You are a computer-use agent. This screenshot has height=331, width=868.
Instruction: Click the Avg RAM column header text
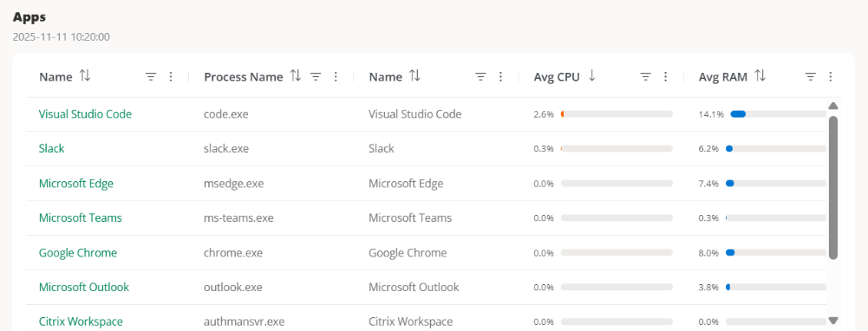tap(723, 77)
